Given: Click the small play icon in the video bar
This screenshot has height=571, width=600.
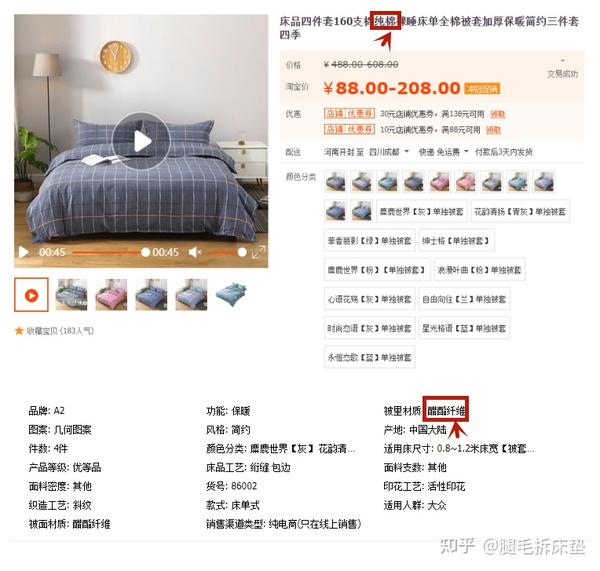Looking at the screenshot, I should tap(24, 252).
